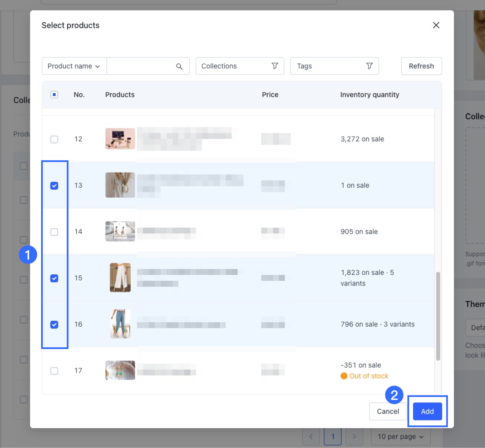The image size is (485, 448).
Task: Select page 1 in background pagination
Action: pyautogui.click(x=333, y=437)
